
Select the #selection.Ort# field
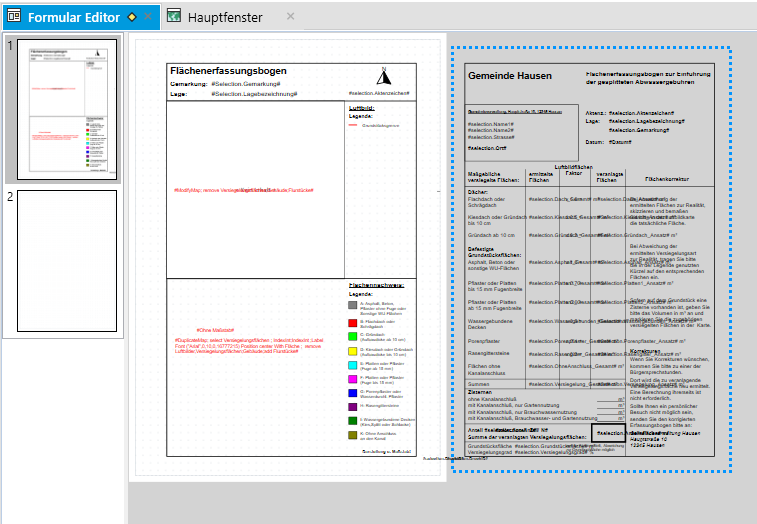[x=487, y=148]
